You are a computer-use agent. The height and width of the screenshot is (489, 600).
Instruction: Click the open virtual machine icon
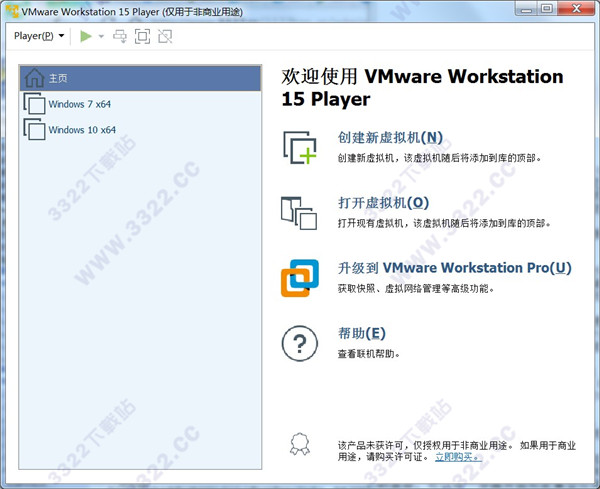(299, 213)
